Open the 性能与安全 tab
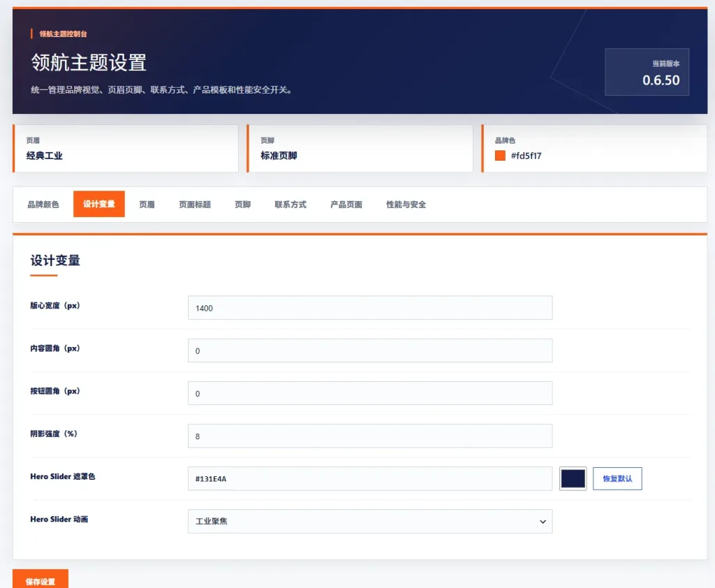Viewport: 715px width, 588px height. click(x=406, y=205)
